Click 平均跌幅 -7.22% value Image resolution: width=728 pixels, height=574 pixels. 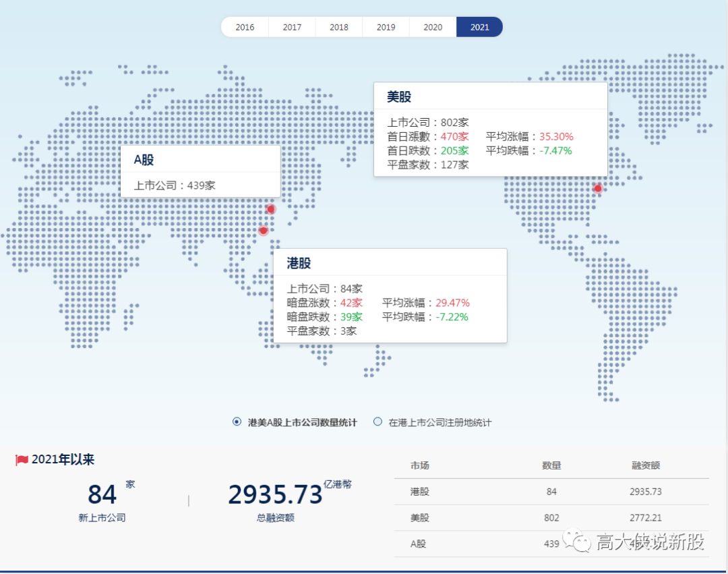(x=452, y=317)
